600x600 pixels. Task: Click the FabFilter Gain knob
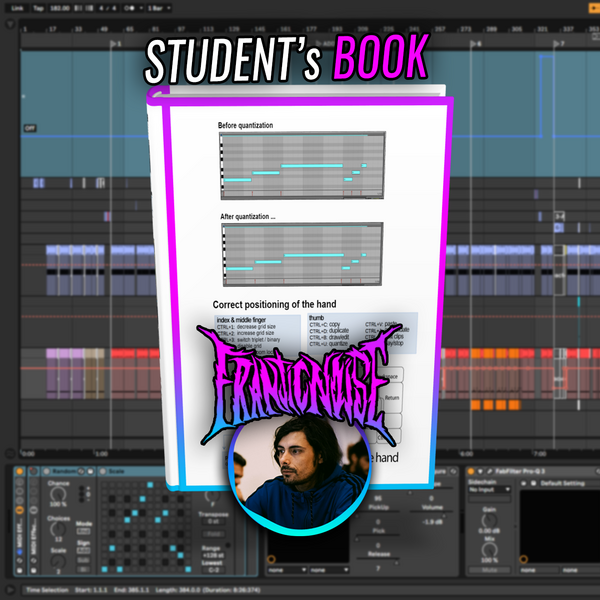[x=489, y=520]
